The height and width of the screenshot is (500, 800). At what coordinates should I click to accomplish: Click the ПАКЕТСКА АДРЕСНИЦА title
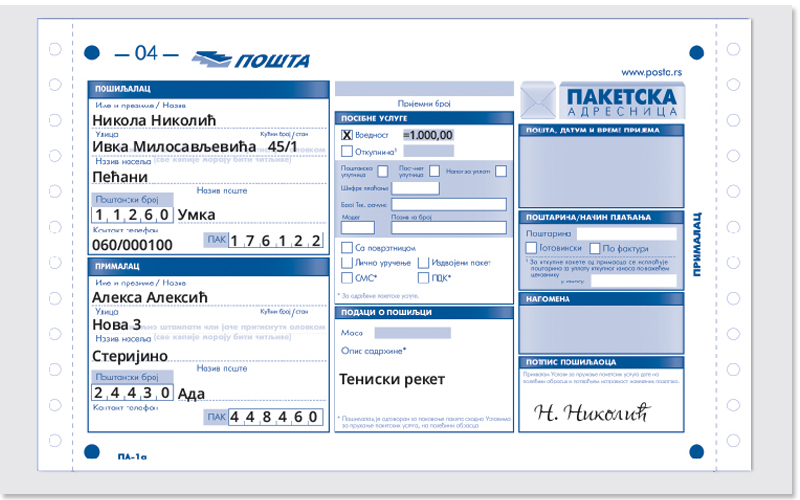click(x=622, y=101)
